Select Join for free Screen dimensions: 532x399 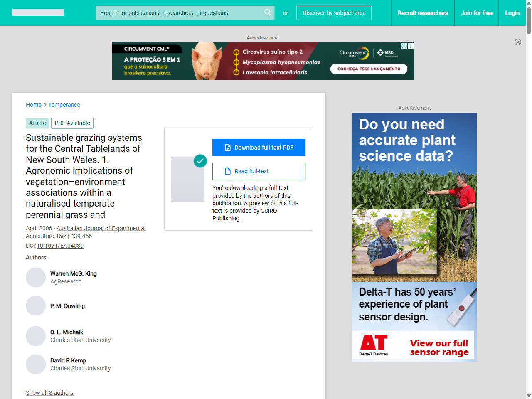click(476, 13)
